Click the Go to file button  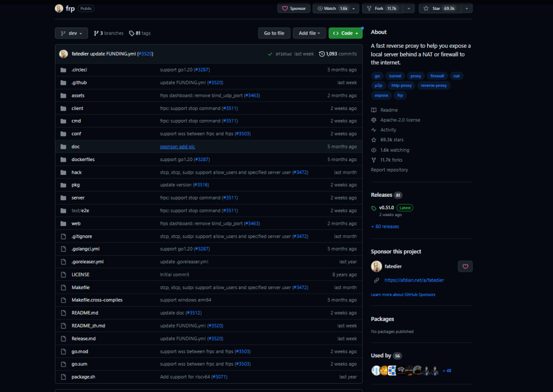point(274,33)
